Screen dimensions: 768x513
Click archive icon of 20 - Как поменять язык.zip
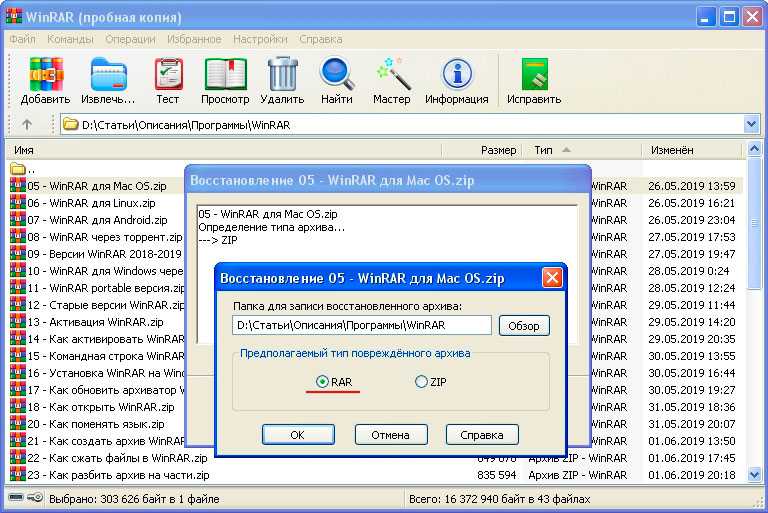[18, 424]
